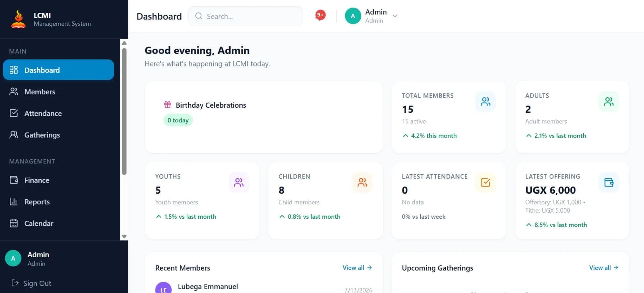Image resolution: width=644 pixels, height=293 pixels.
Task: Open the Reports page
Action: point(59,202)
